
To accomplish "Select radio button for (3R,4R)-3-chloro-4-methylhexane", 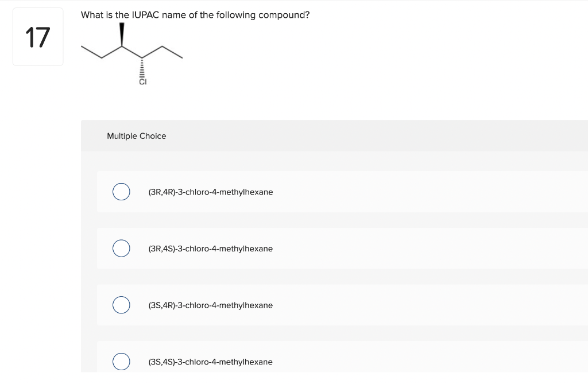I will coord(121,192).
